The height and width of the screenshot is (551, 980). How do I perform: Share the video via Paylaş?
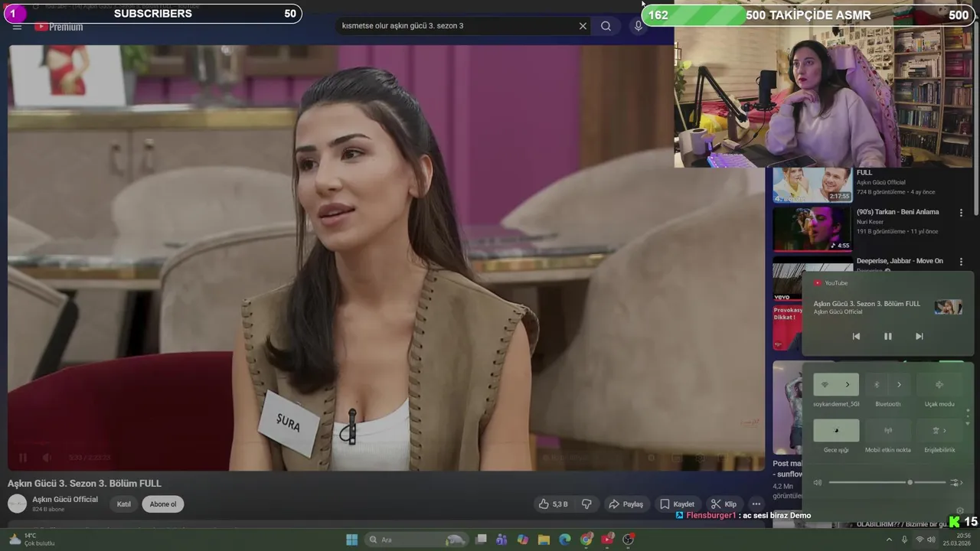pos(626,504)
